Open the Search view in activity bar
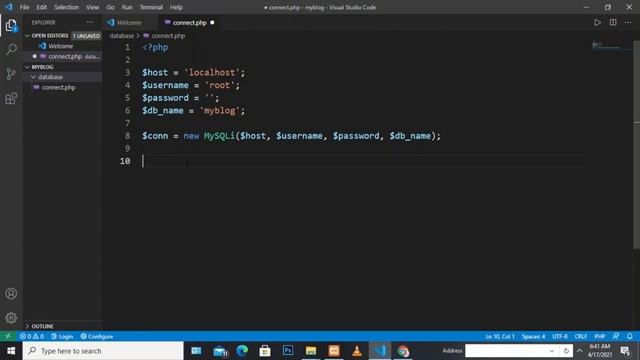This screenshot has height=360, width=640. pos(11,49)
